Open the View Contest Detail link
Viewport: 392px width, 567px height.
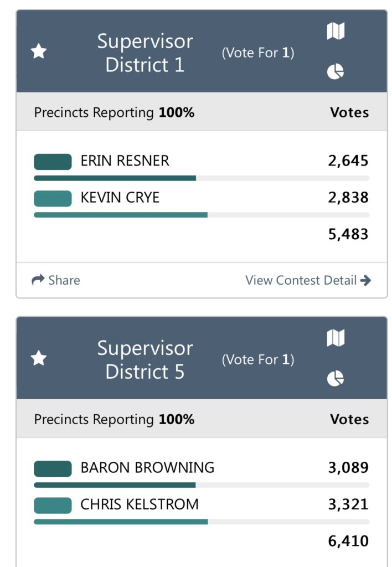[x=302, y=280]
